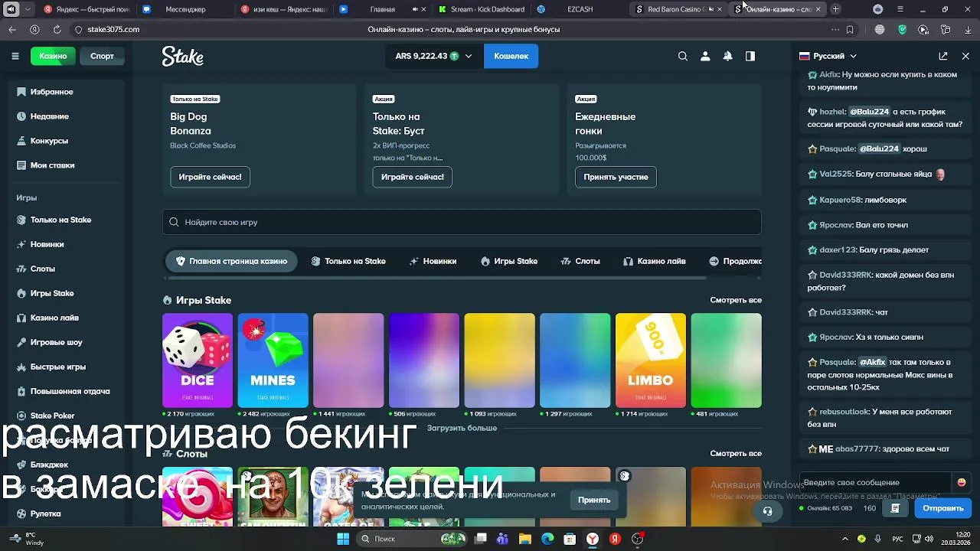Click Играйте сейчас for Big Dog Bonanza
Screen dimensions: 980x551
(210, 177)
